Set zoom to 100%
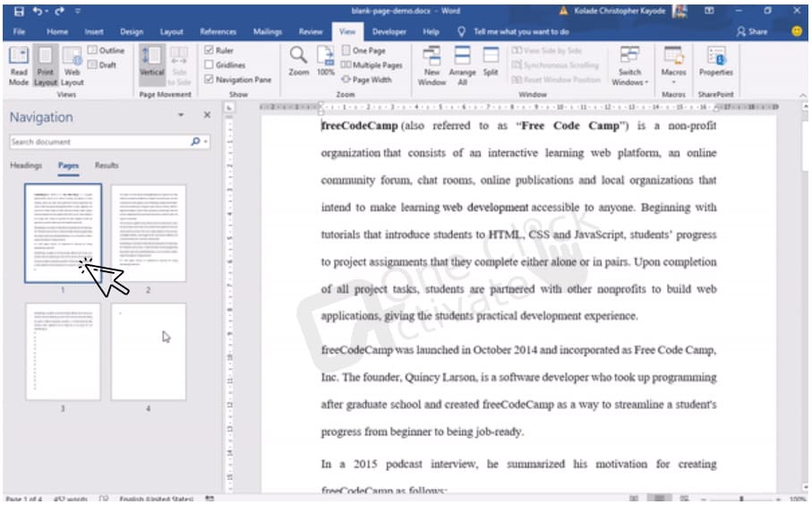812x513 pixels. 326,61
